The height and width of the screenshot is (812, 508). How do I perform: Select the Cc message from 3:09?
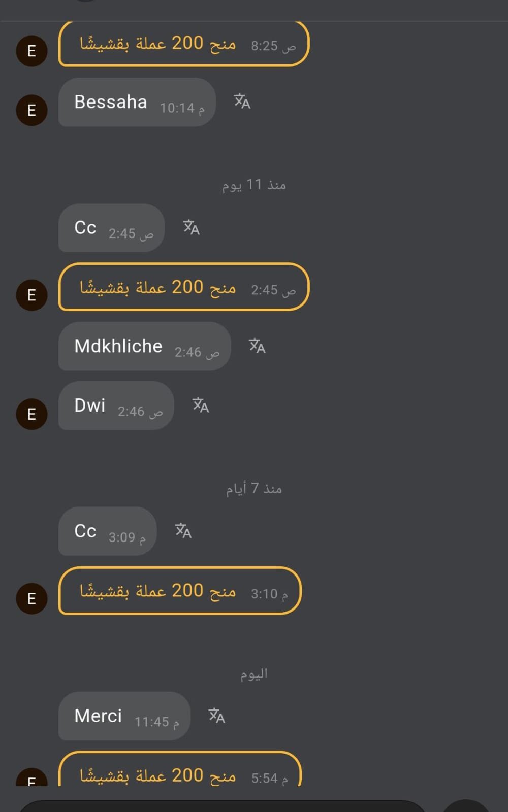coord(107,531)
